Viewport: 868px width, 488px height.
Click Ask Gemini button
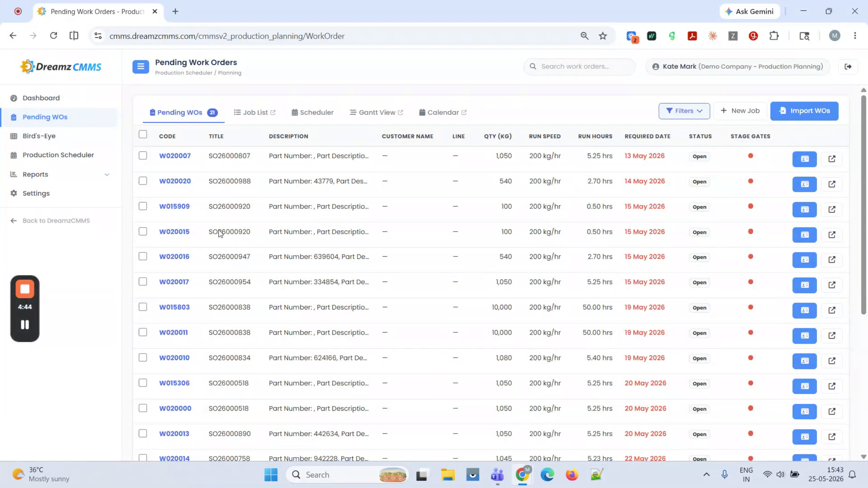point(749,12)
